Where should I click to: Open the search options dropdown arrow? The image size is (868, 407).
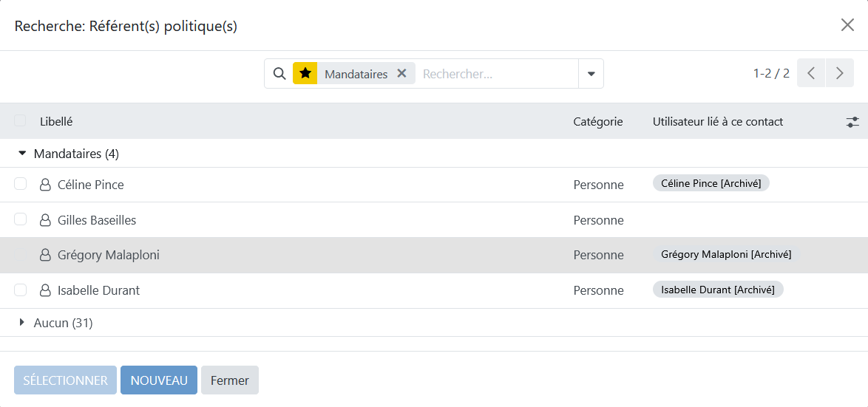pyautogui.click(x=591, y=74)
